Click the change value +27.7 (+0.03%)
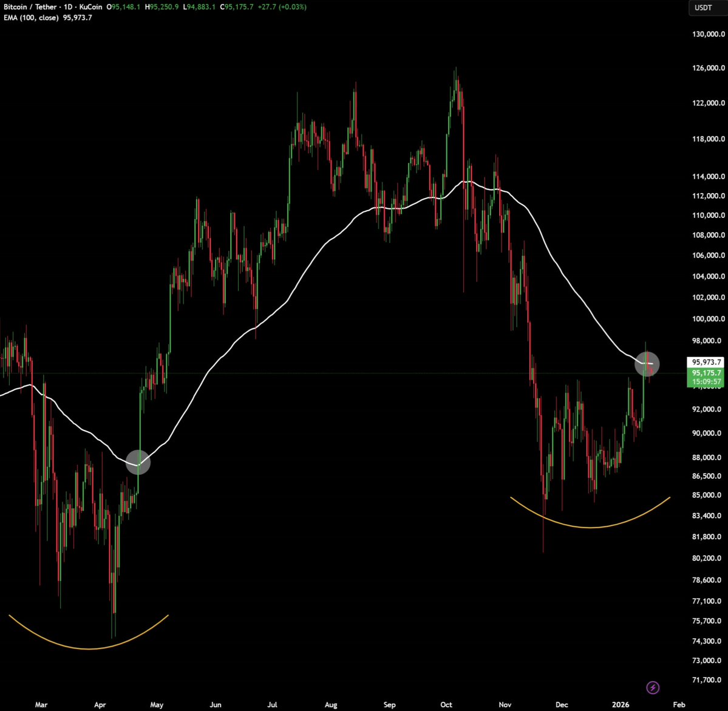Viewport: 728px width, 711px height. tap(282, 7)
